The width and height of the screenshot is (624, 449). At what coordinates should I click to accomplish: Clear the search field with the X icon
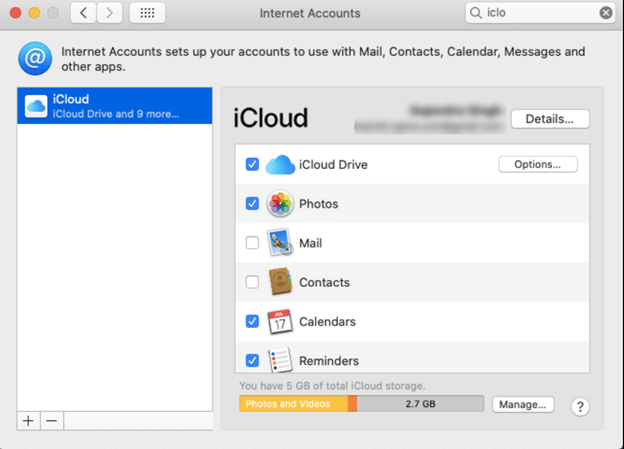pyautogui.click(x=606, y=13)
